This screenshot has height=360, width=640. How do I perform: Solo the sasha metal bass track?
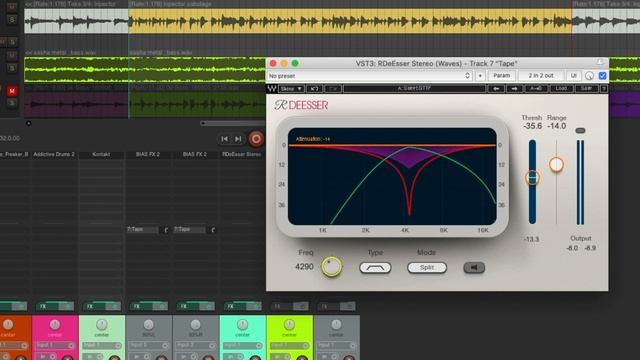[12, 68]
